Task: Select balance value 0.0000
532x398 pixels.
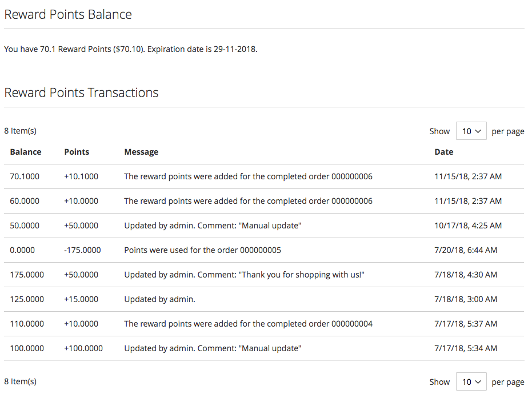Action: tap(22, 250)
